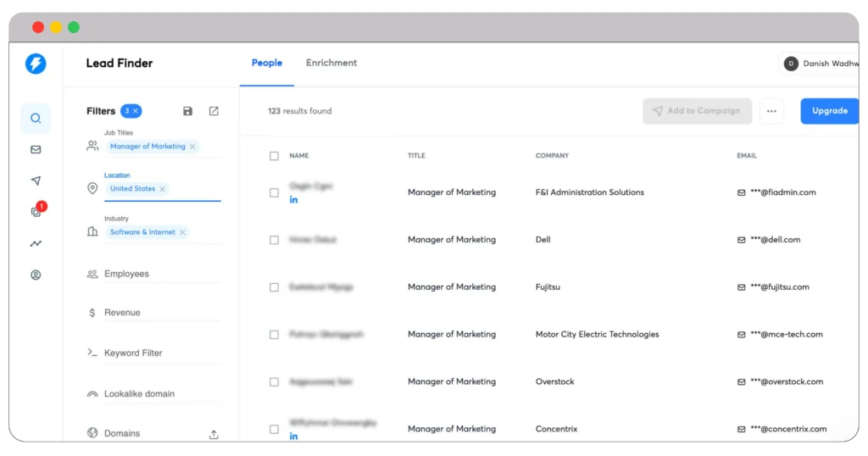Save the current filters with floppy disk icon
Screen dimensions: 868x456
pyautogui.click(x=187, y=111)
